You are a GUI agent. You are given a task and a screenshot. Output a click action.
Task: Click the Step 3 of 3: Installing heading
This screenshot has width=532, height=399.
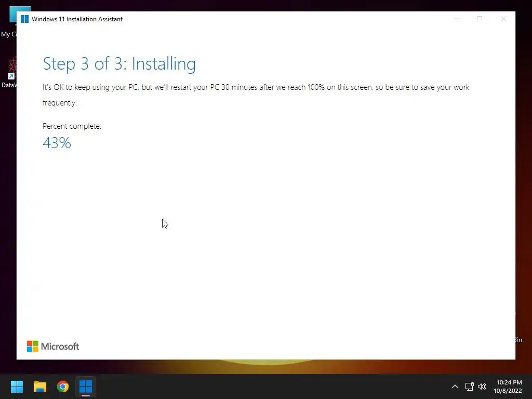(119, 64)
